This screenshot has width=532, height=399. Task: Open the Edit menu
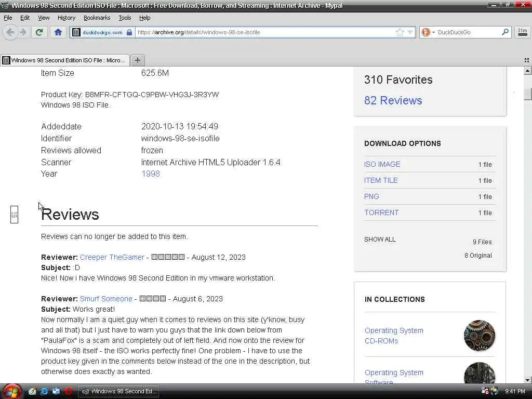pyautogui.click(x=25, y=18)
